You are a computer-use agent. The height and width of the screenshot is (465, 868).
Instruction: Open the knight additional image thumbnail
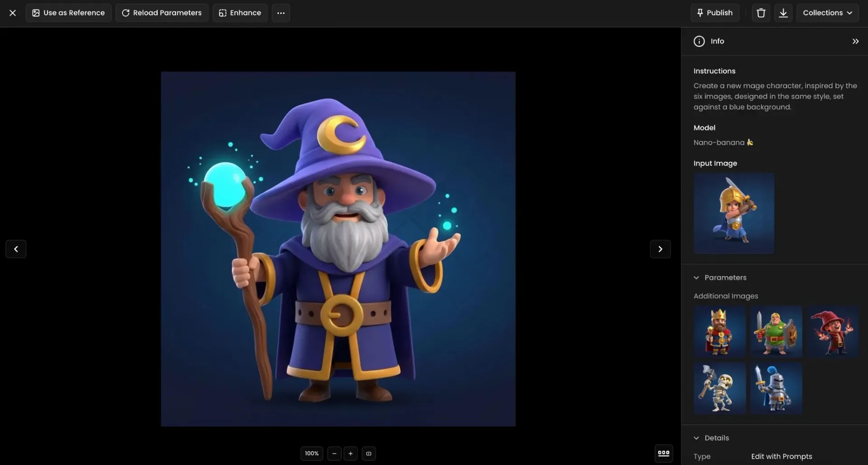[x=775, y=388]
